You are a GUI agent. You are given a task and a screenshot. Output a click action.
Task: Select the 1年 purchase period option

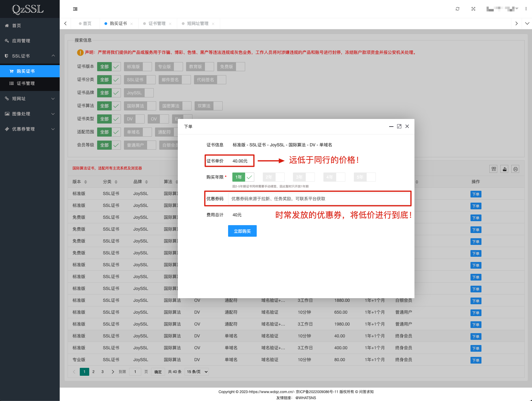(243, 177)
